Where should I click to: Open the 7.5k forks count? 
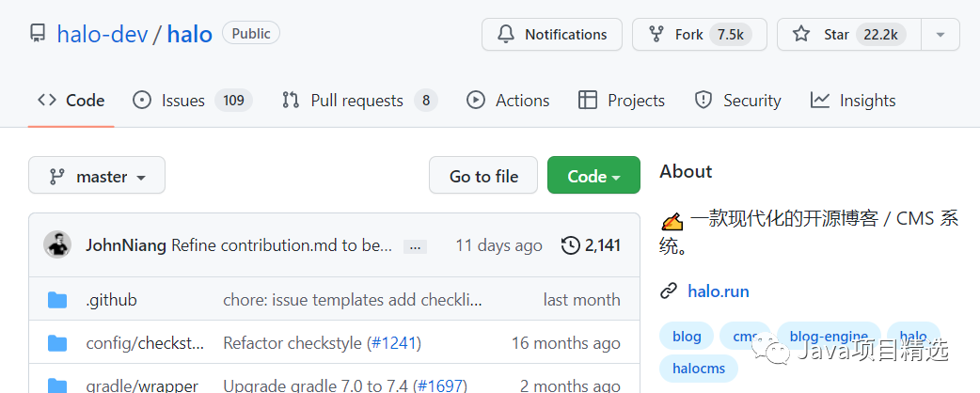pos(730,35)
